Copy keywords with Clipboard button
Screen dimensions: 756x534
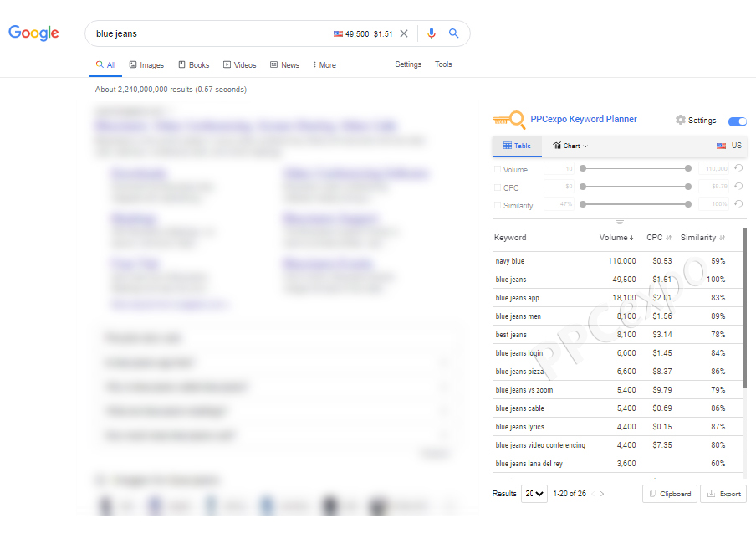[670, 494]
